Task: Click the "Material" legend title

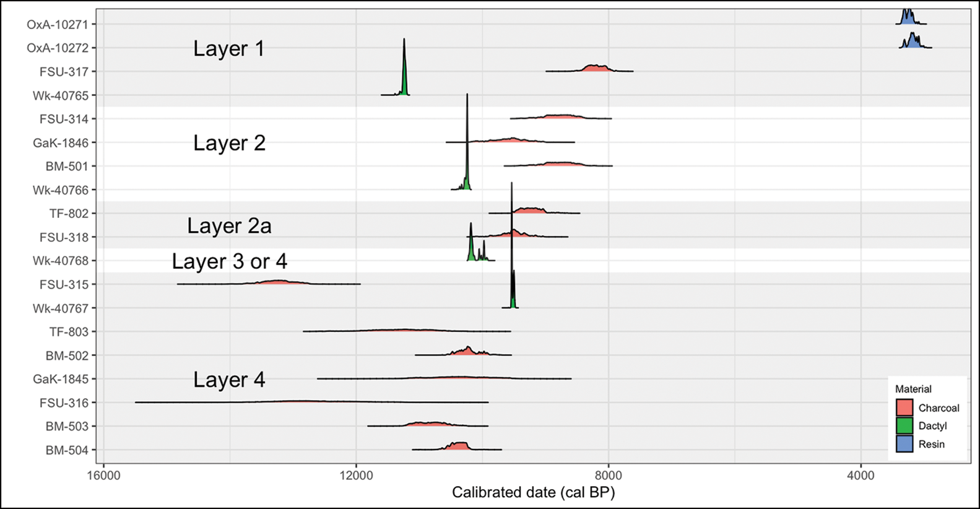Action: coord(913,389)
